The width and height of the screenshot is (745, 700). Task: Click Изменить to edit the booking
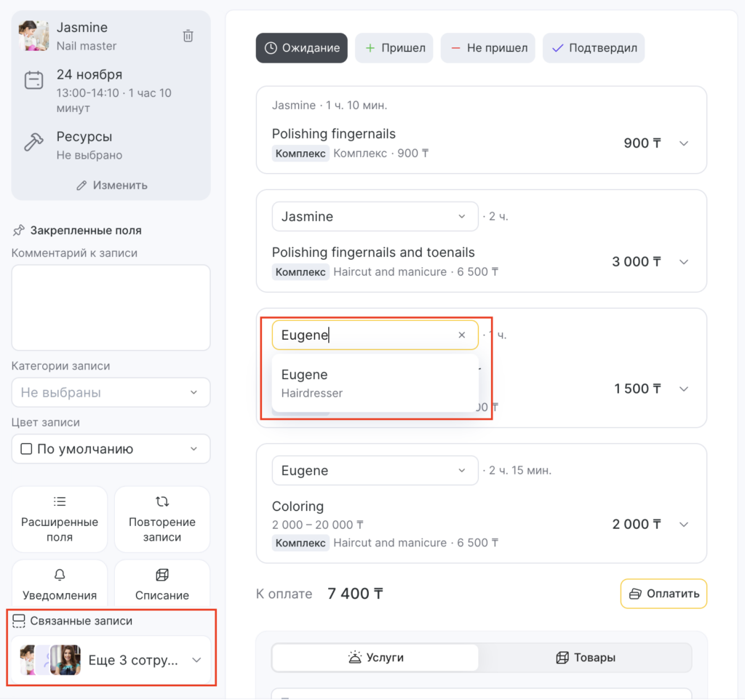[111, 185]
